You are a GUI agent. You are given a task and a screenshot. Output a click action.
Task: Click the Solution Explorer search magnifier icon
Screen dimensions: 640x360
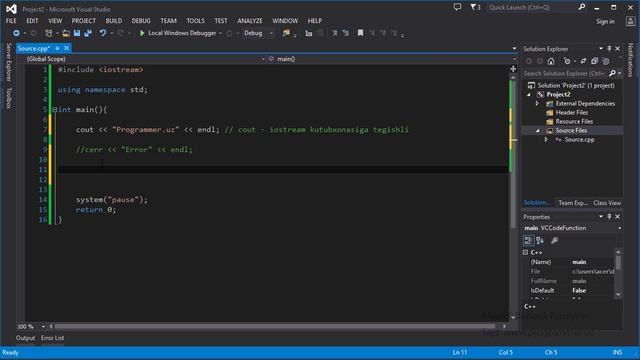tap(612, 73)
